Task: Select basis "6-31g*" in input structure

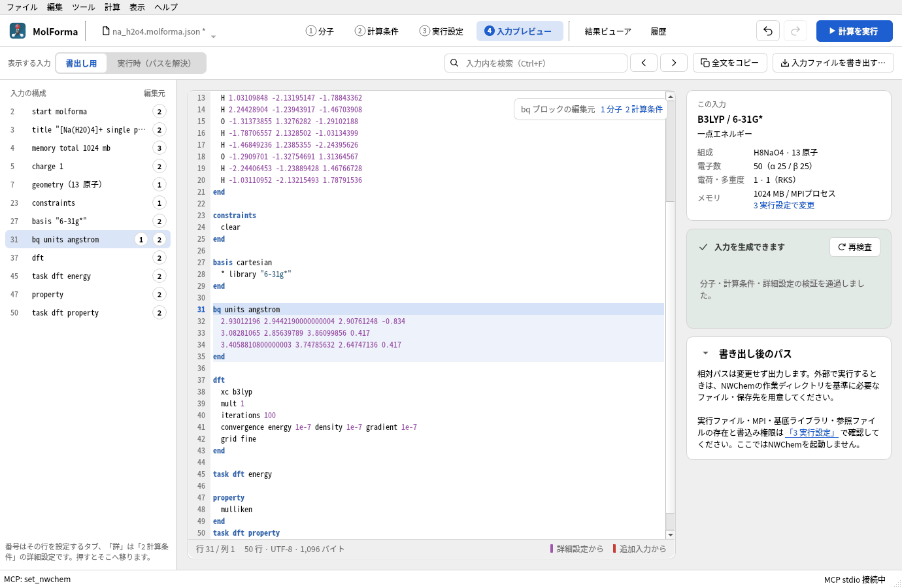Action: click(88, 221)
